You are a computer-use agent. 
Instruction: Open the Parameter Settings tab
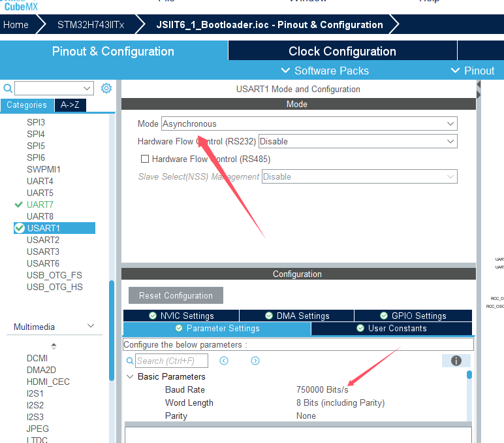click(x=217, y=329)
